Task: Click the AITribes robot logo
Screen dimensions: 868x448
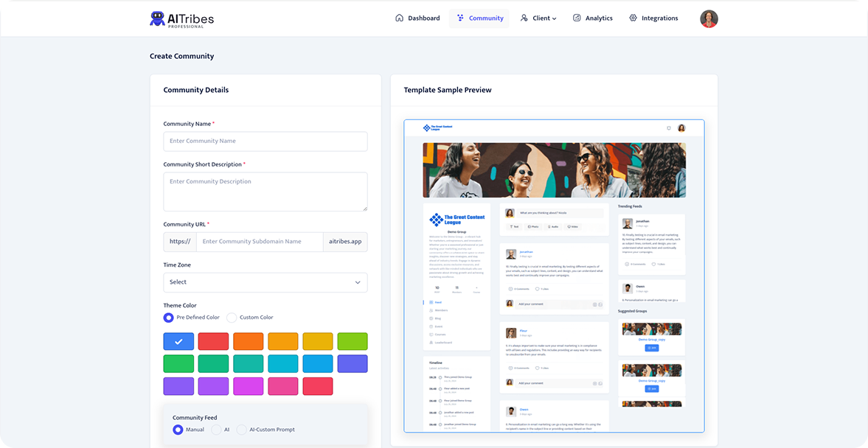Action: [157, 18]
